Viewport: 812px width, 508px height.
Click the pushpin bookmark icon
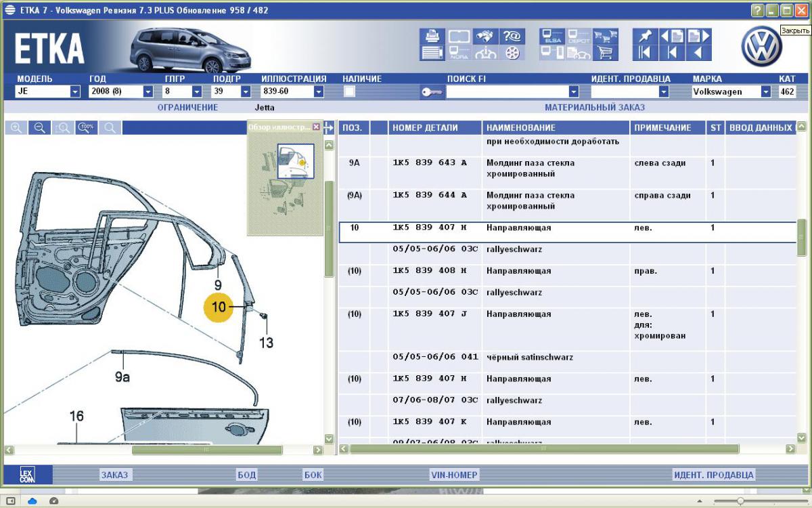(645, 37)
